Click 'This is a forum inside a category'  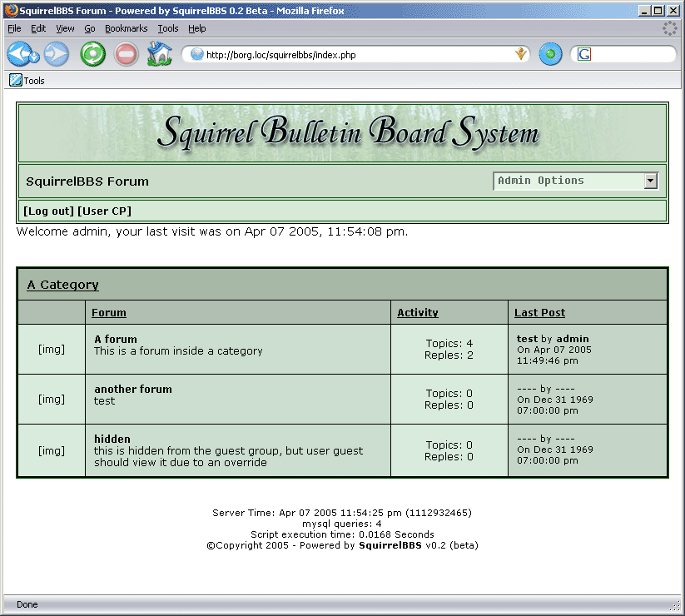coord(178,350)
